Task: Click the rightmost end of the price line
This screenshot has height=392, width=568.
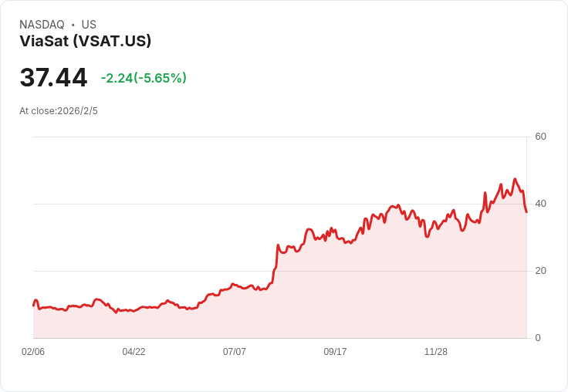Action: (526, 212)
